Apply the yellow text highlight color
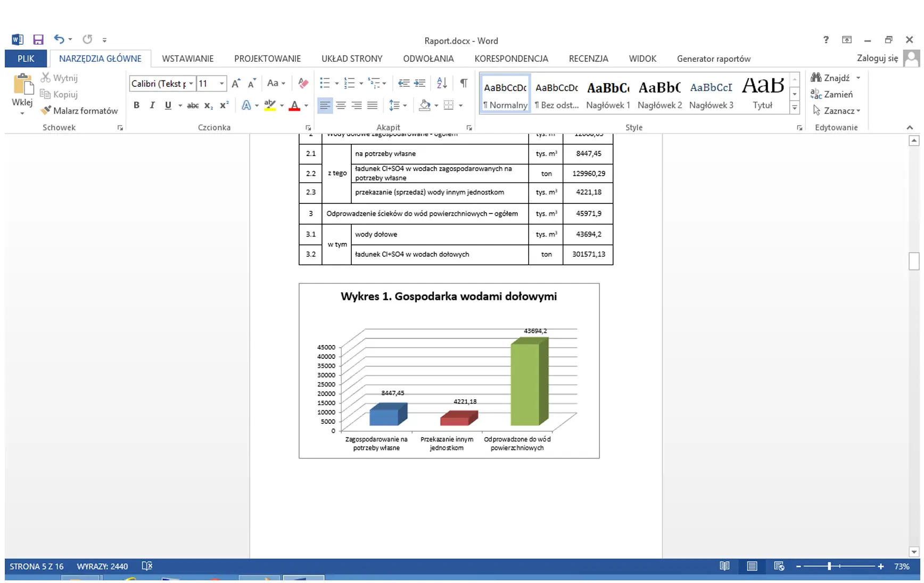 point(270,105)
